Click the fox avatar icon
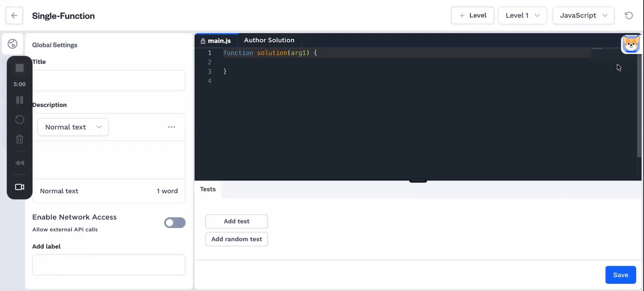The height and width of the screenshot is (291, 644). pyautogui.click(x=631, y=44)
